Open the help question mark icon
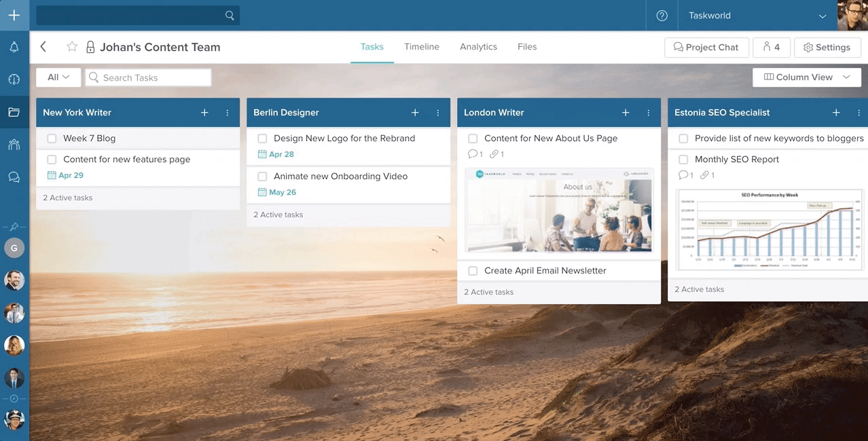 click(x=662, y=16)
